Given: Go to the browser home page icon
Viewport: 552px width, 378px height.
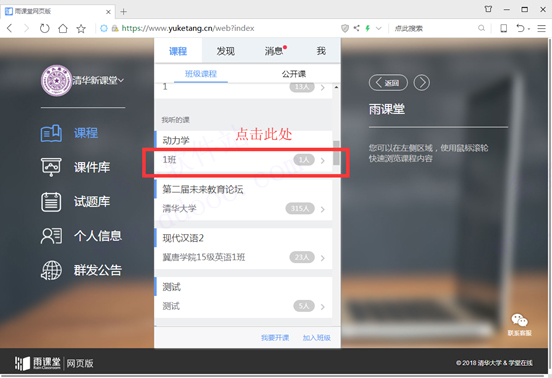Looking at the screenshot, I should coord(63,28).
